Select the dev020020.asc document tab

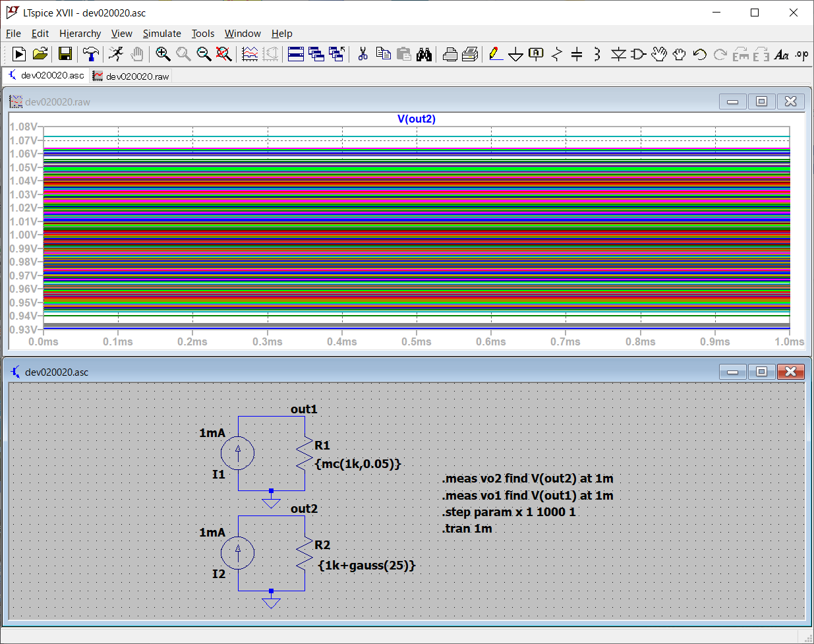[x=46, y=76]
